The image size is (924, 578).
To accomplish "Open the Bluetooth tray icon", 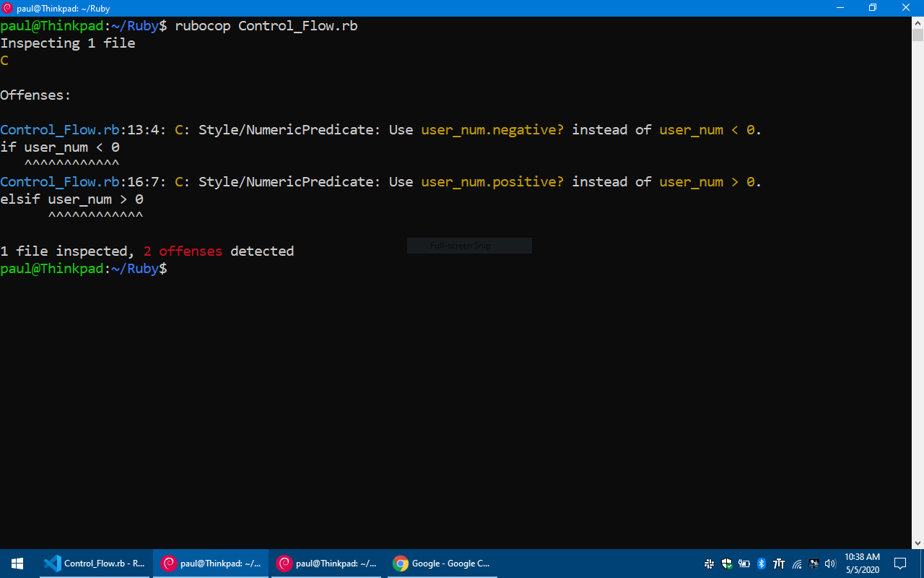I will click(762, 564).
